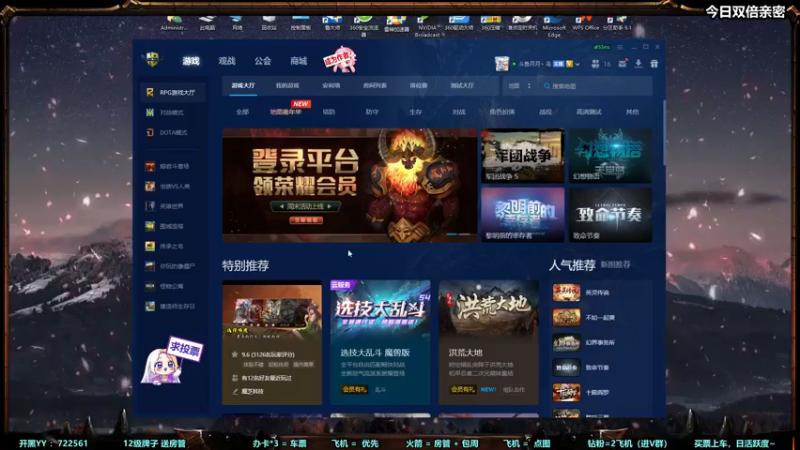Open the 洪荒大地 recommended card
Viewport: 800px width, 450px height.
[489, 342]
